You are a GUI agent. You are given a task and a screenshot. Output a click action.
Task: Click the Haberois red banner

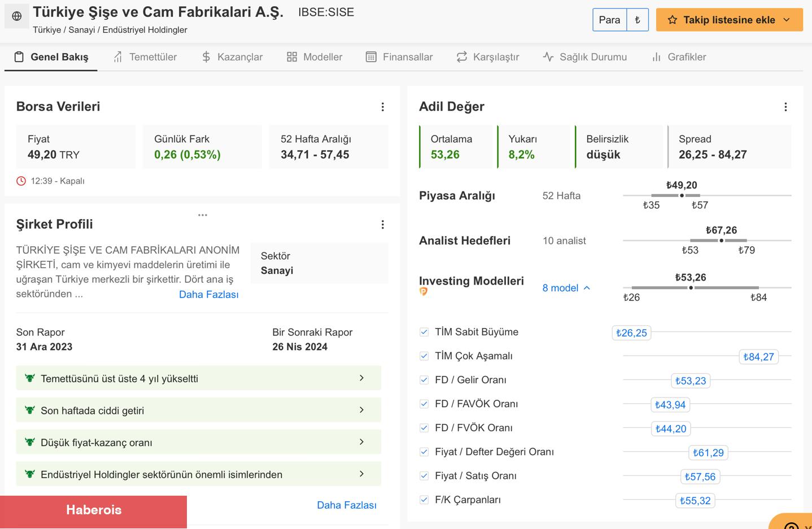coord(93,512)
